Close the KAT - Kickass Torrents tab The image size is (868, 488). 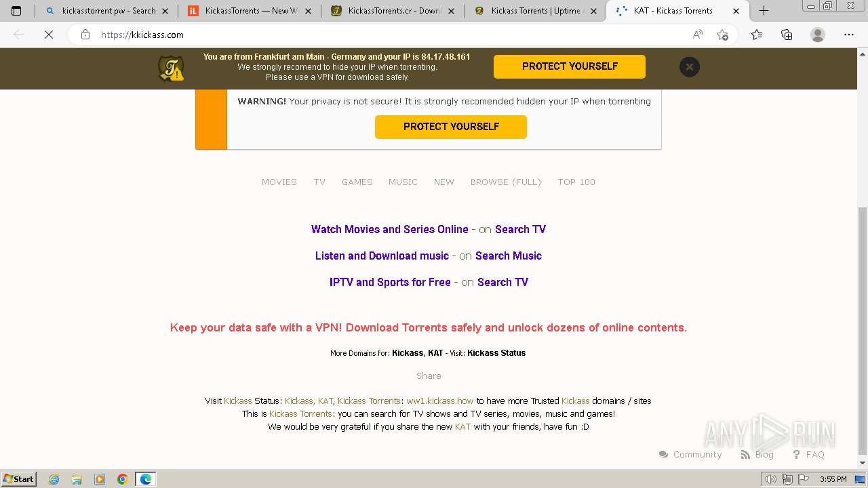[x=736, y=11]
